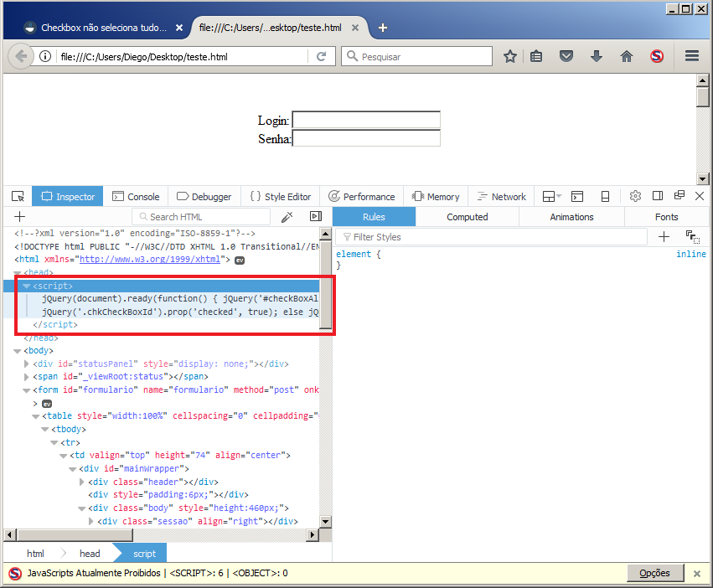Switch to the Style Editor tab
Screen dimensions: 713x588
click(280, 197)
